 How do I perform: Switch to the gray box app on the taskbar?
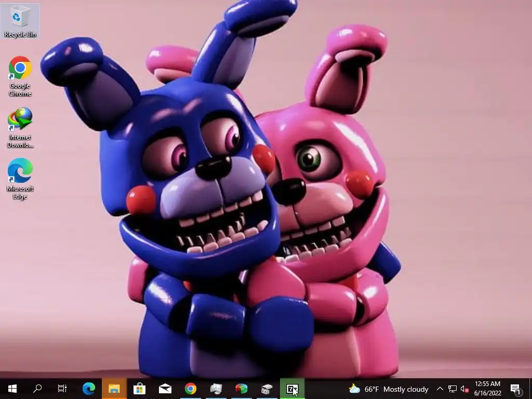click(x=267, y=389)
